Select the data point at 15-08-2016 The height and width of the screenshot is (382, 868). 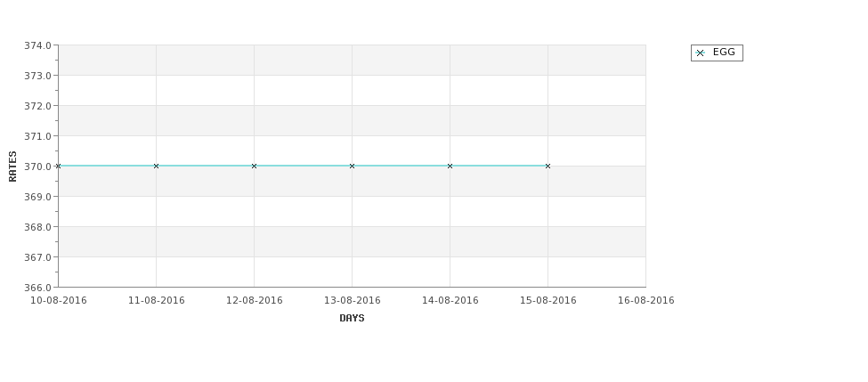548,167
